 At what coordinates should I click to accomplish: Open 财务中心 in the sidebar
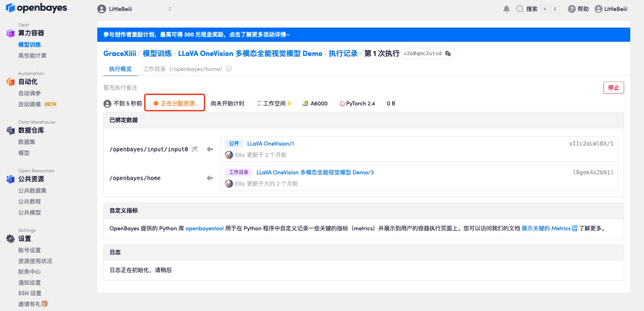(30, 272)
